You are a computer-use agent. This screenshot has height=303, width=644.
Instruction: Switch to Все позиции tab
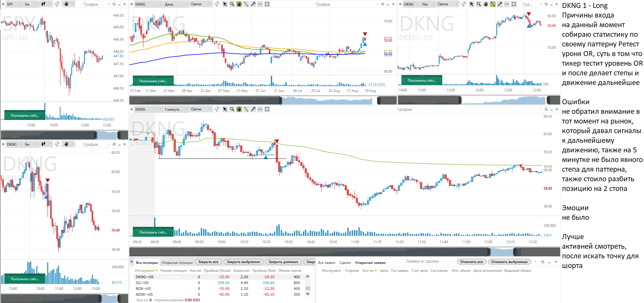(147, 263)
